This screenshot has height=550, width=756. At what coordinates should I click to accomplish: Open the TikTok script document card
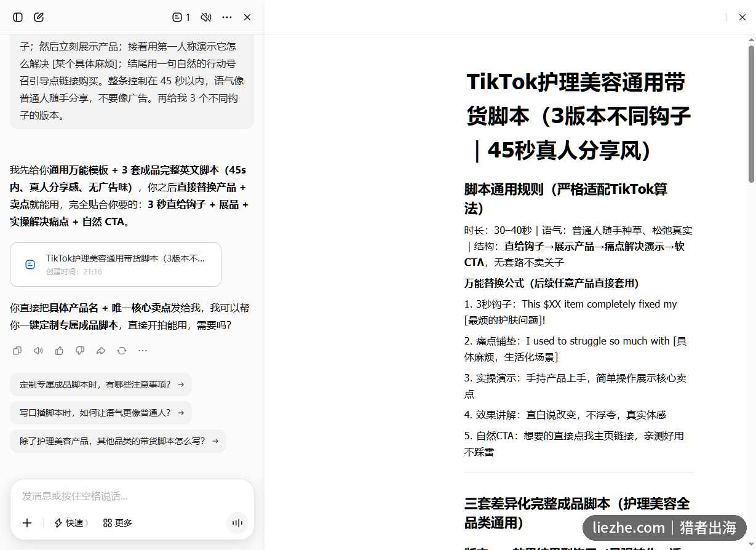(x=116, y=265)
